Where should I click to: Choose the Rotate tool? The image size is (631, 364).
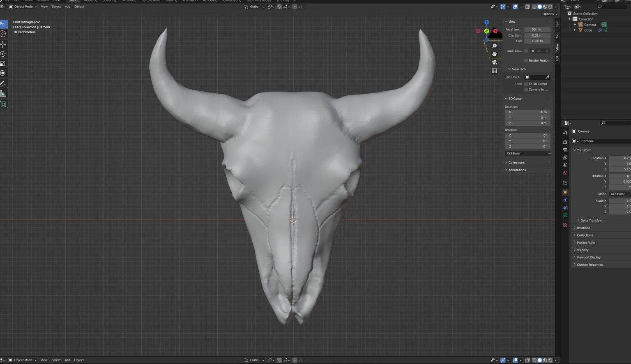pyautogui.click(x=3, y=54)
